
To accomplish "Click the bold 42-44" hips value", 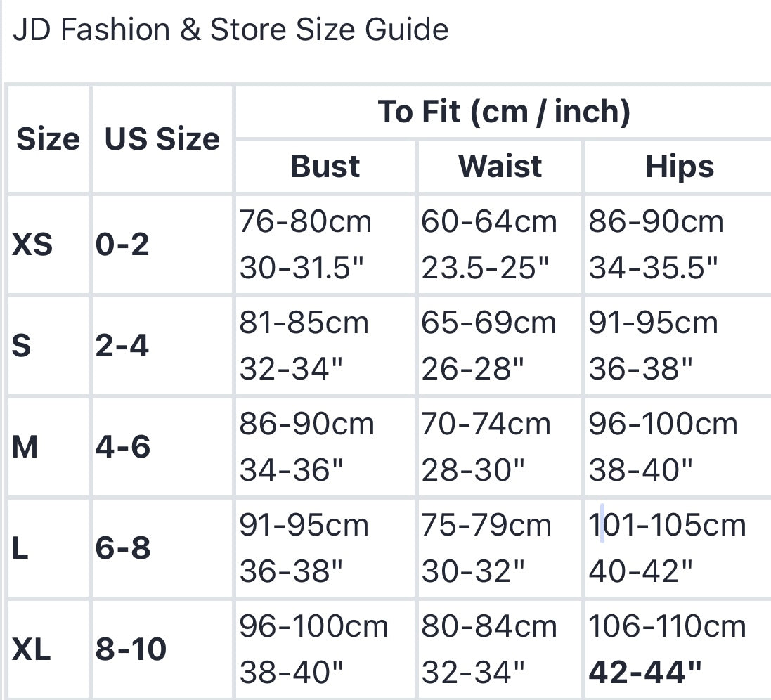I will 644,673.
